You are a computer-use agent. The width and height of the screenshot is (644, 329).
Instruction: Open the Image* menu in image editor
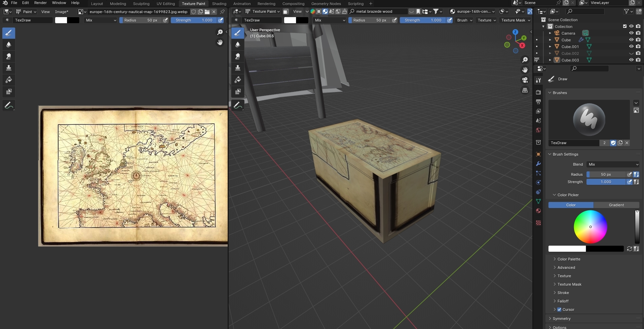click(x=62, y=12)
